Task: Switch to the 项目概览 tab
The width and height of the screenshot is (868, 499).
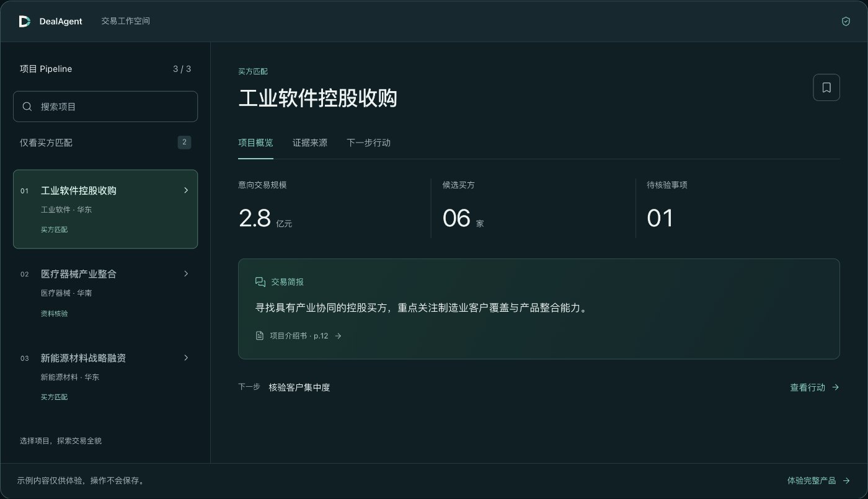Action: [x=255, y=143]
